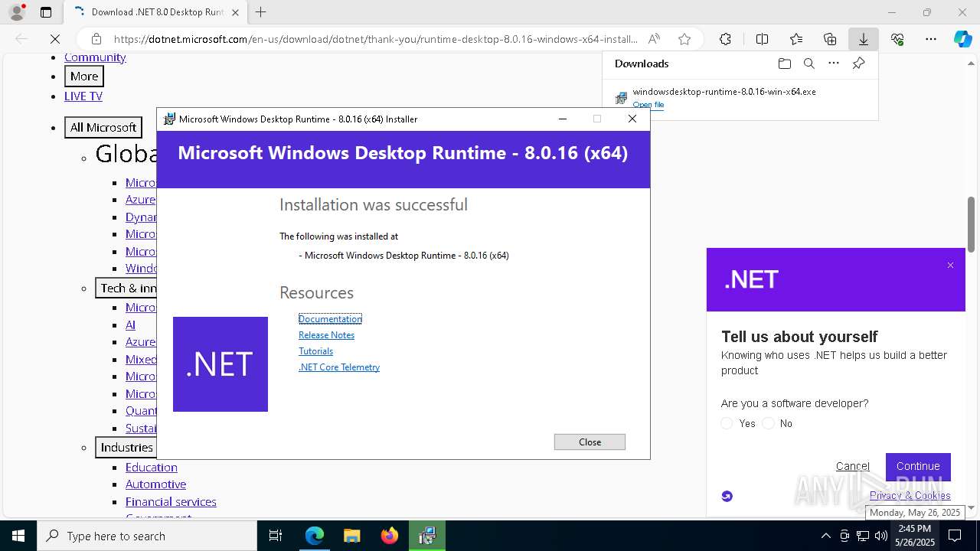
Task: Close the installer dialog with Close button
Action: click(590, 442)
